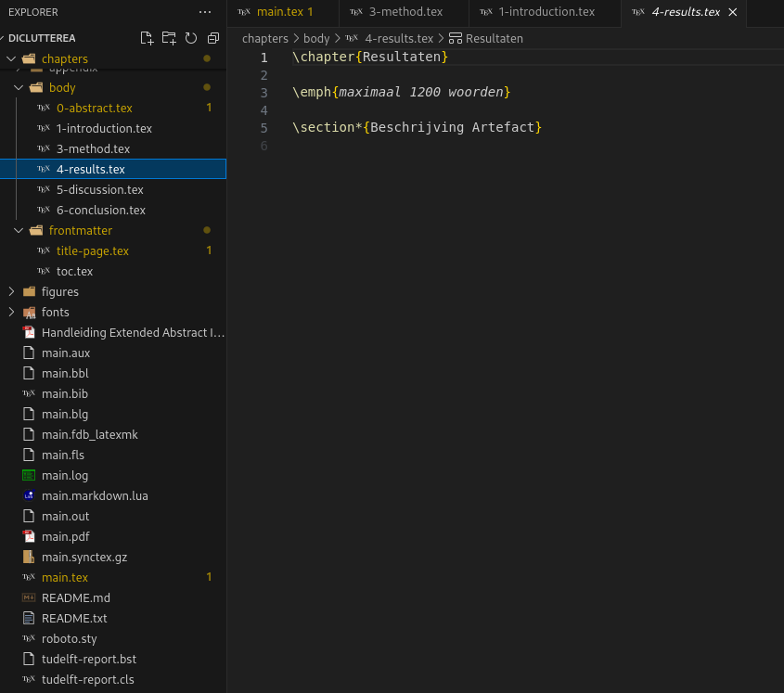The image size is (784, 693).
Task: Close the 4-results.tex editor tab
Action: [x=733, y=12]
